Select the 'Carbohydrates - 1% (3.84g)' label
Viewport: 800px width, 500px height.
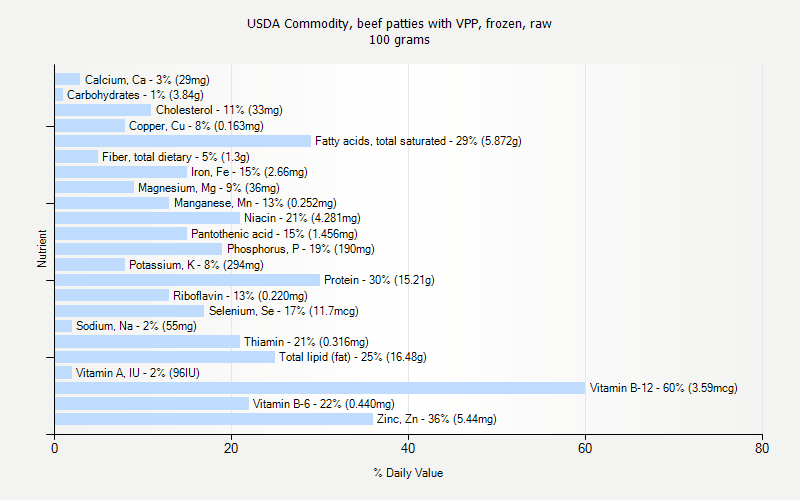135,95
